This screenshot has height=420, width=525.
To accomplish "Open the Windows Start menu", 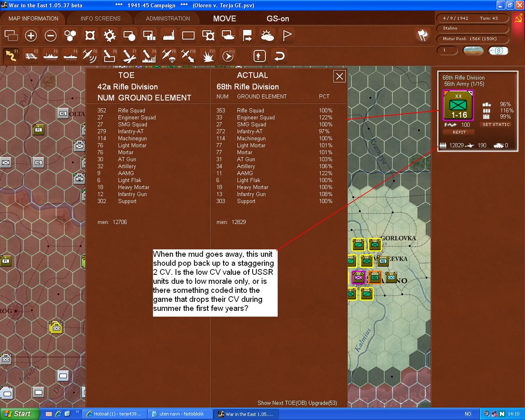I will click(x=20, y=414).
